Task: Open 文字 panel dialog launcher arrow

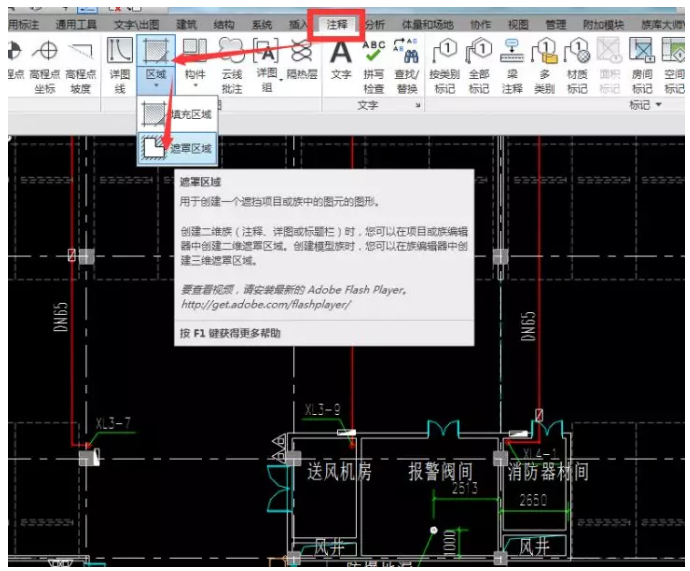Action: click(x=418, y=105)
